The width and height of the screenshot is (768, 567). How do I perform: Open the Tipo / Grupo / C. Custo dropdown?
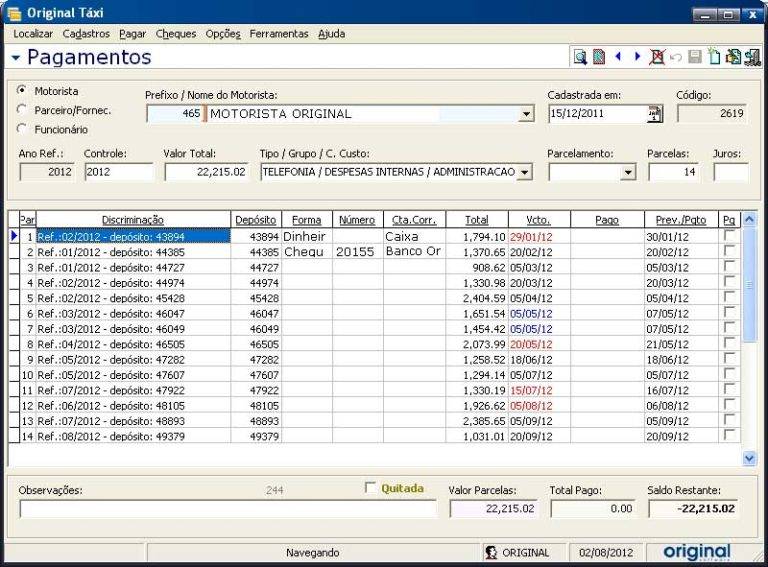click(526, 172)
